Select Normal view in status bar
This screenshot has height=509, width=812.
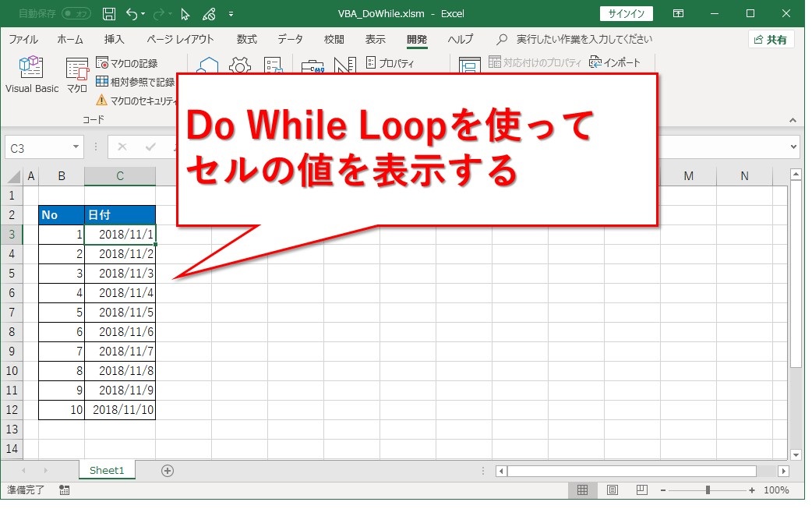(581, 490)
